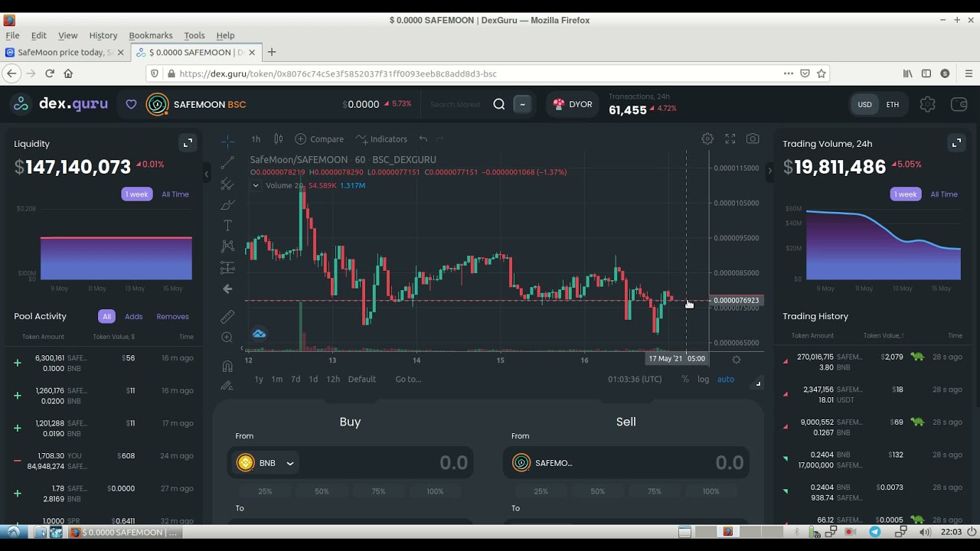Viewport: 980px width, 551px height.
Task: Collapse the Volume indicator legend
Action: coord(256,186)
